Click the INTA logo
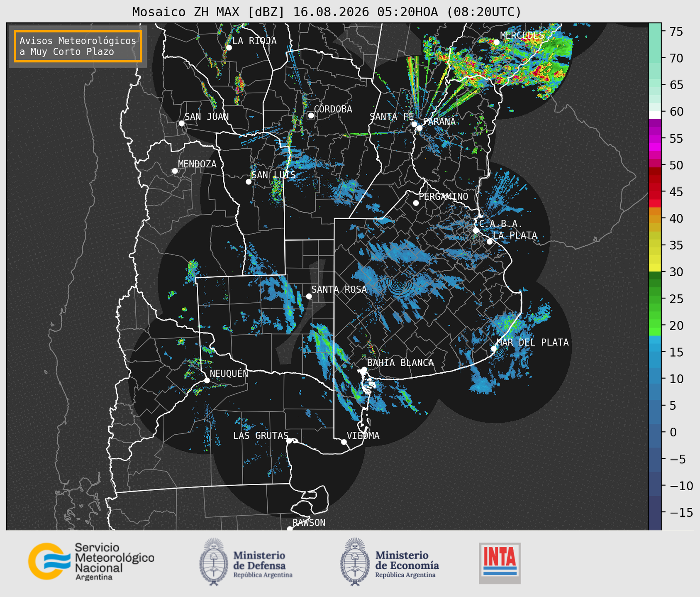Screen dimensions: 700x597 point(500,563)
